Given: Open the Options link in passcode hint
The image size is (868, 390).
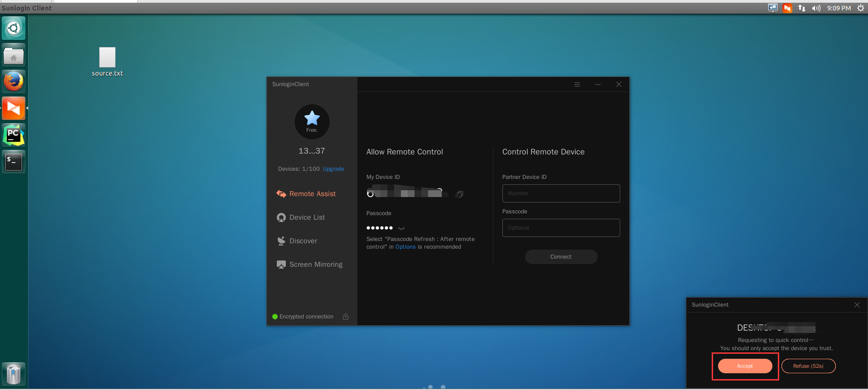Looking at the screenshot, I should [405, 247].
